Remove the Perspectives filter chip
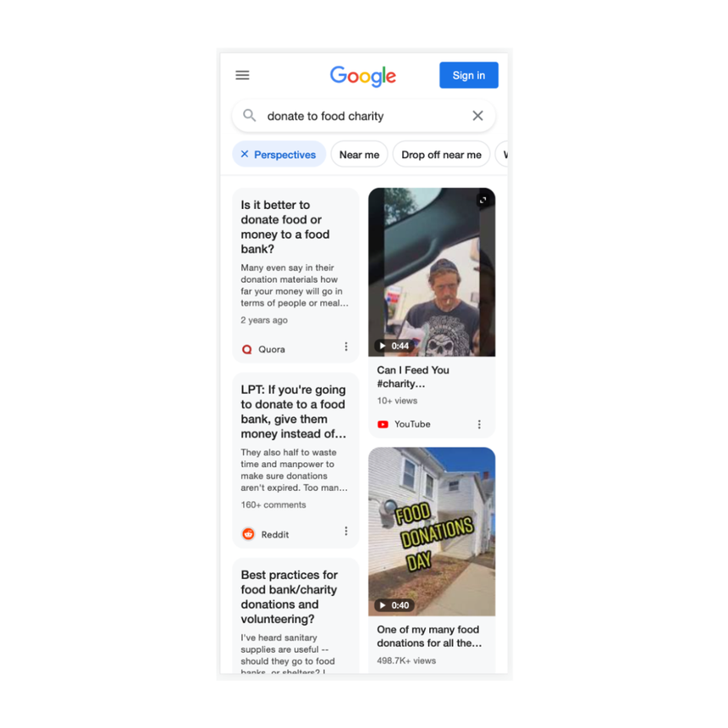 coord(245,154)
